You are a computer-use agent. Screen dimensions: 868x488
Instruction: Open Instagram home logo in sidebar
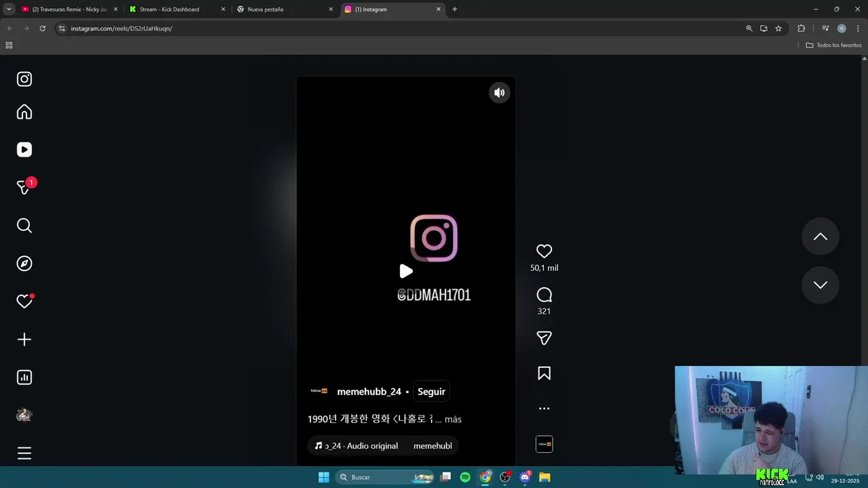24,79
